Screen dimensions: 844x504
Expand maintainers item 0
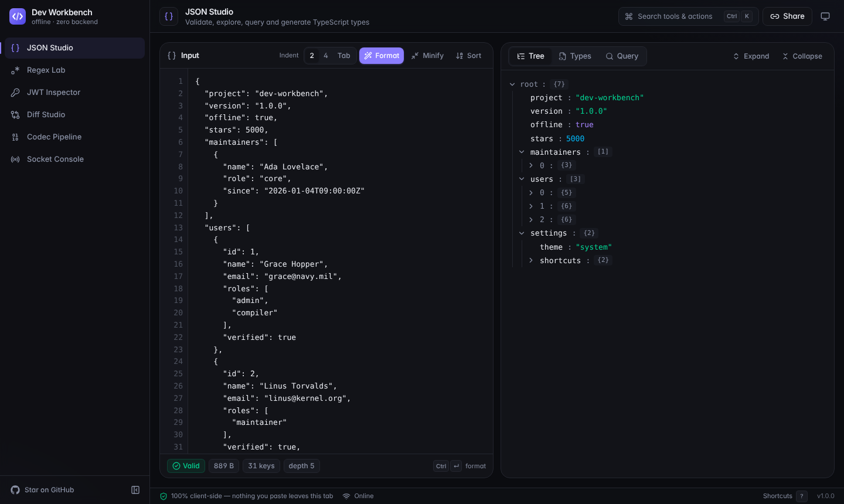531,165
